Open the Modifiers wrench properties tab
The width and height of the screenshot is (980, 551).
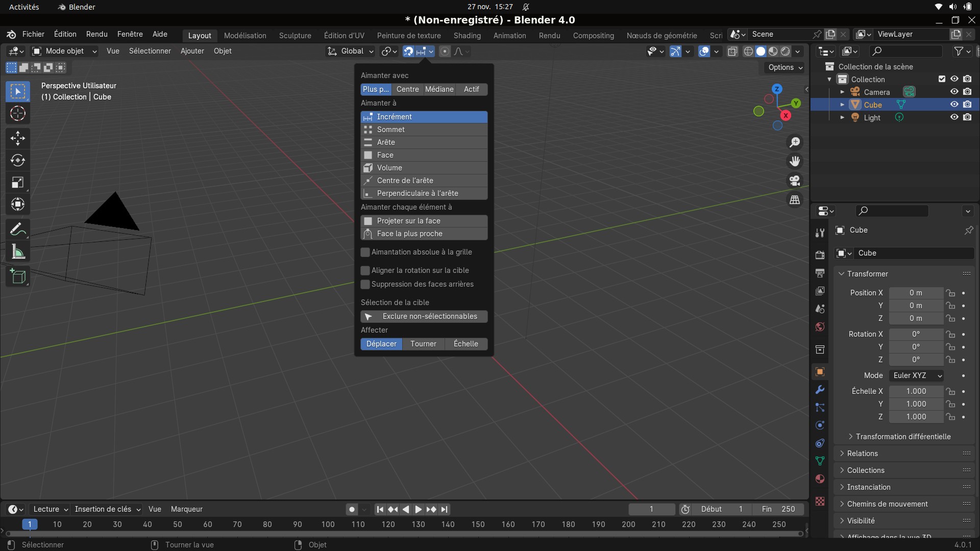pos(820,390)
